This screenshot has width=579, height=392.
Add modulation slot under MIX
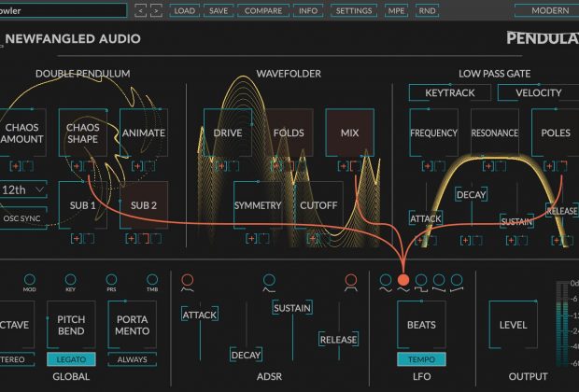click(x=344, y=166)
